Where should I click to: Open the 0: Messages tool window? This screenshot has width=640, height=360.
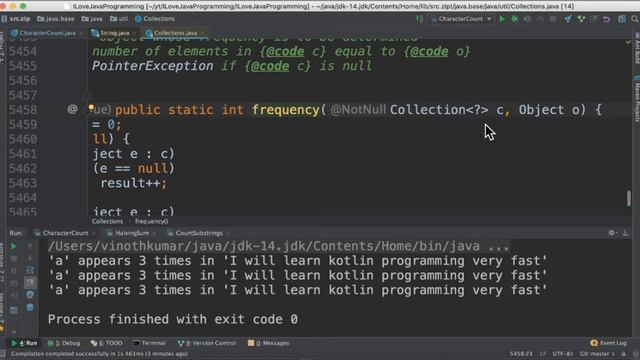click(269, 343)
